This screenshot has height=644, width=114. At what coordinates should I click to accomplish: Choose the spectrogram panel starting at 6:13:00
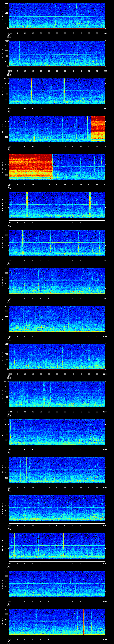coord(57,470)
